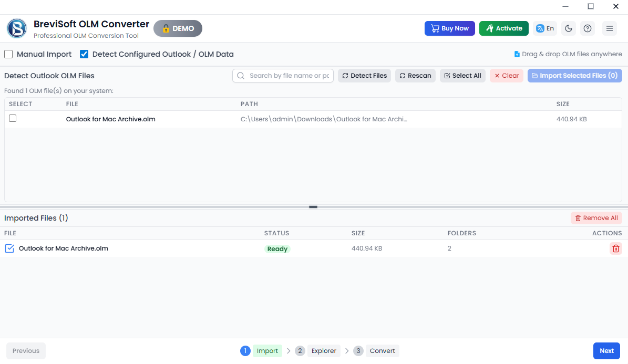Select the detected file name Outlook for Mac Archive.olm
Screen dimensions: 628x364
(x=110, y=119)
